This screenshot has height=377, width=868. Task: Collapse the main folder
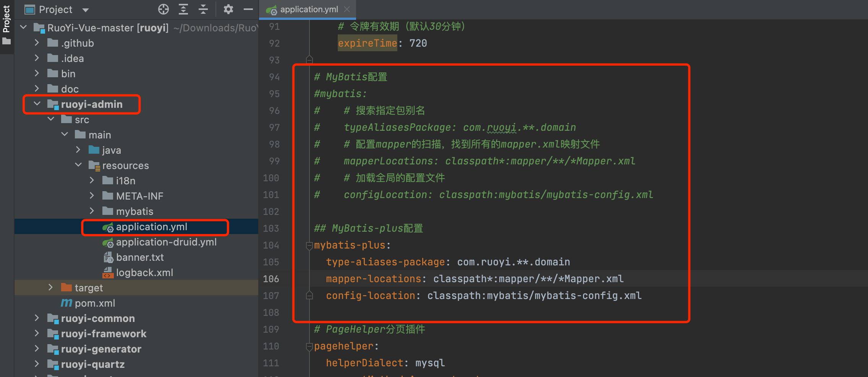65,135
